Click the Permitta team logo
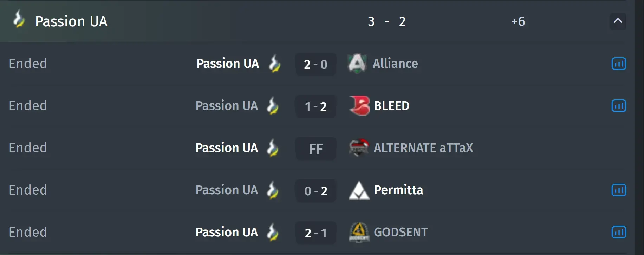Viewport: 644px width, 255px height. tap(359, 190)
